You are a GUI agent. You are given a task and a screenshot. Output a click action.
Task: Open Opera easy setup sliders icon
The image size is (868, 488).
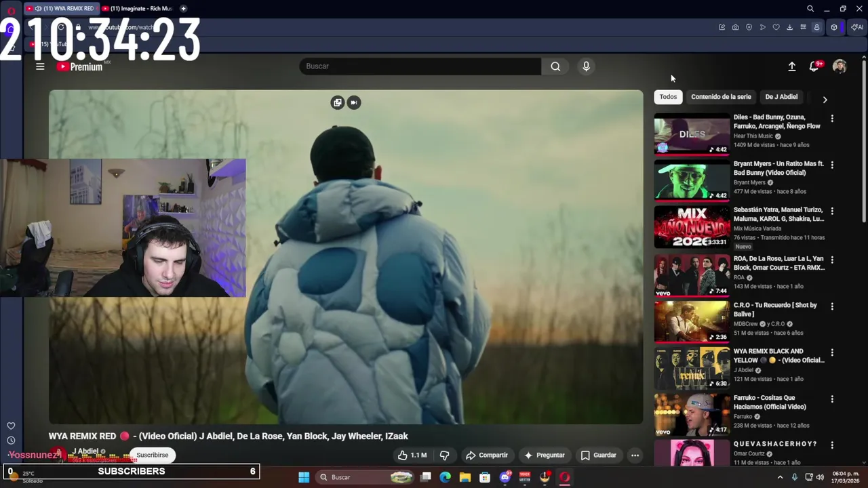point(803,27)
